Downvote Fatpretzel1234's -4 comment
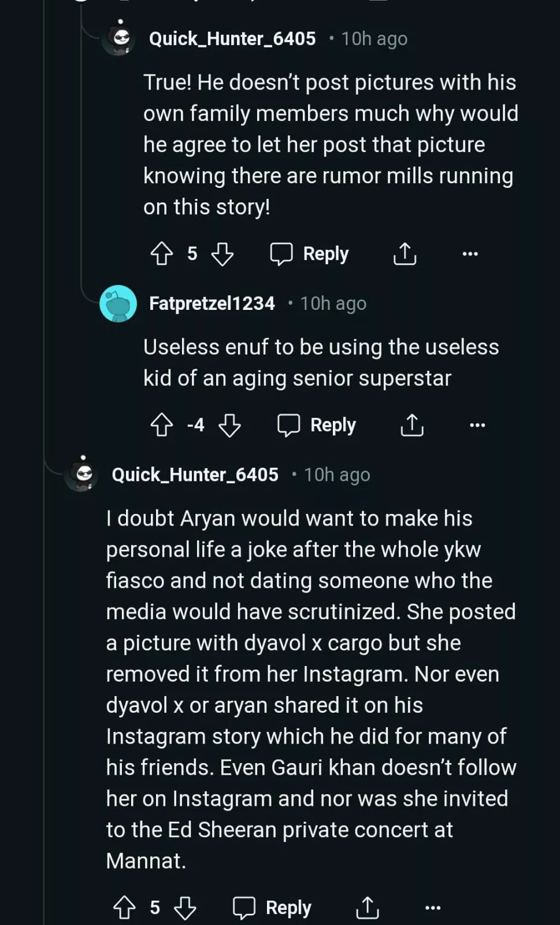Screen dimensions: 560x925 point(229,425)
